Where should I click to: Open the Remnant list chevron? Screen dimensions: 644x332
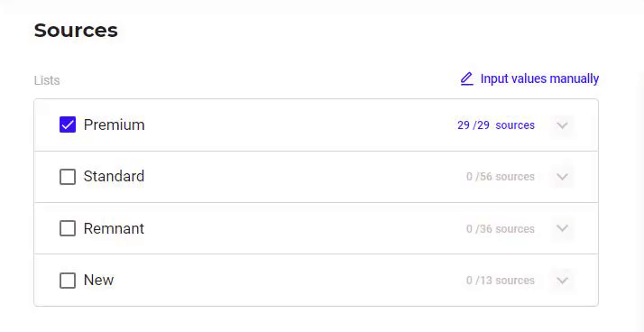coord(562,228)
